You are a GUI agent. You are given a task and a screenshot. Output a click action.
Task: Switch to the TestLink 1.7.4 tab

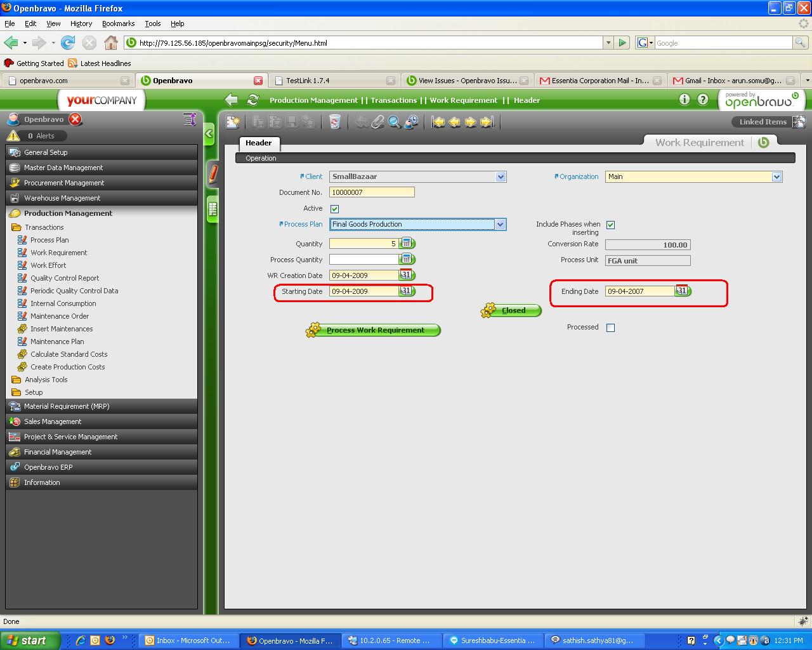[308, 81]
